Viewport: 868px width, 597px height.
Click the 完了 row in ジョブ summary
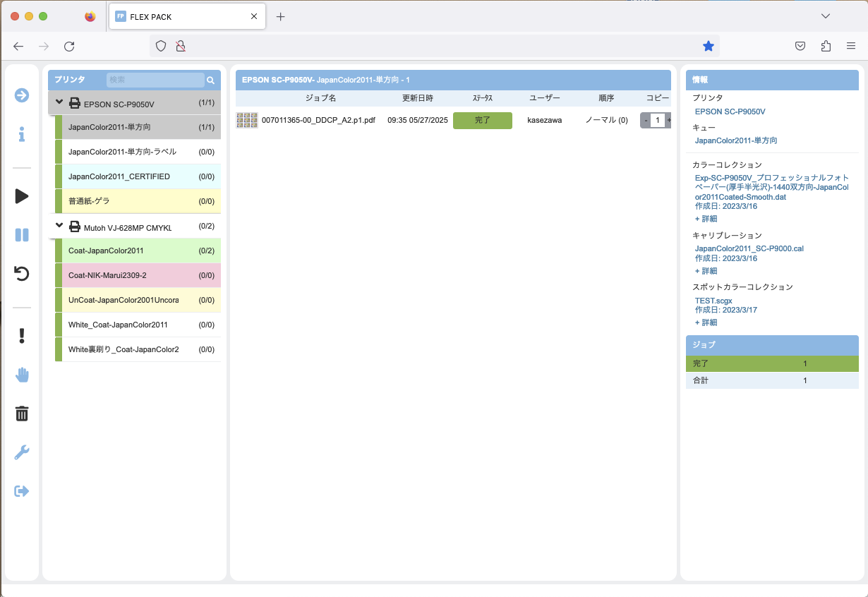(x=772, y=363)
